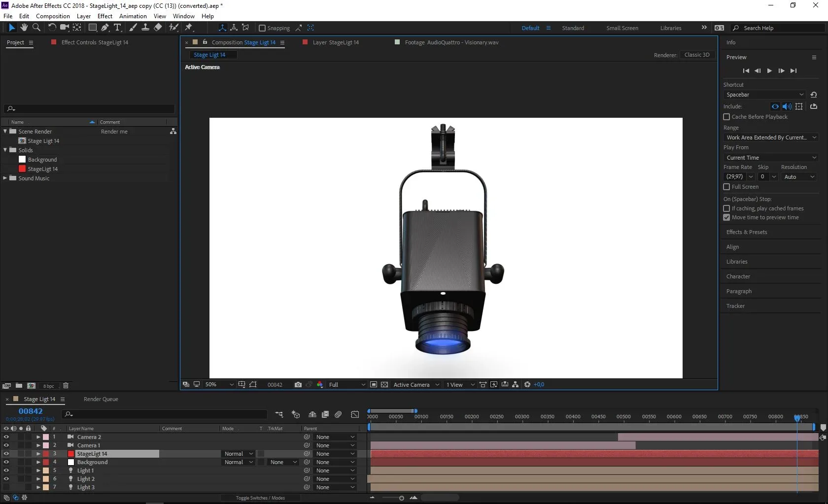Open the 50% magnification dropdown

220,385
